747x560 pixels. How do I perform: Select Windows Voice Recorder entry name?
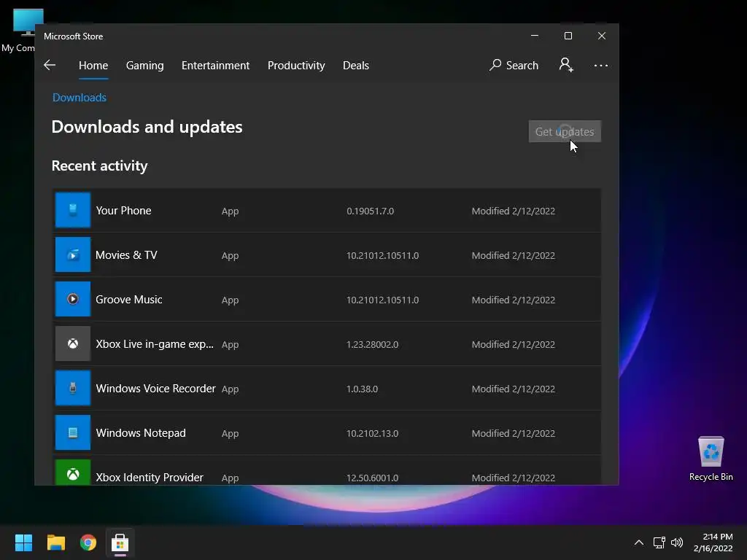coord(156,389)
